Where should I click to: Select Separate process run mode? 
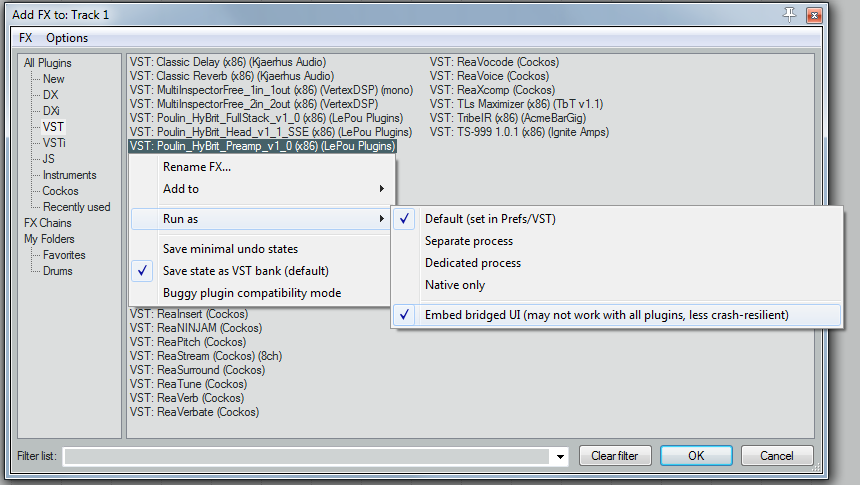617,241
